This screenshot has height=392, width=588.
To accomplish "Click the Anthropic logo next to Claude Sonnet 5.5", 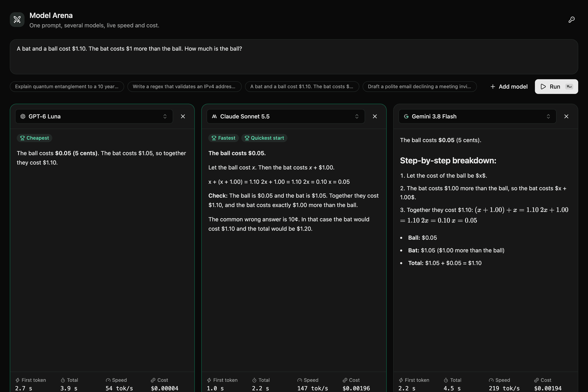I will (214, 117).
